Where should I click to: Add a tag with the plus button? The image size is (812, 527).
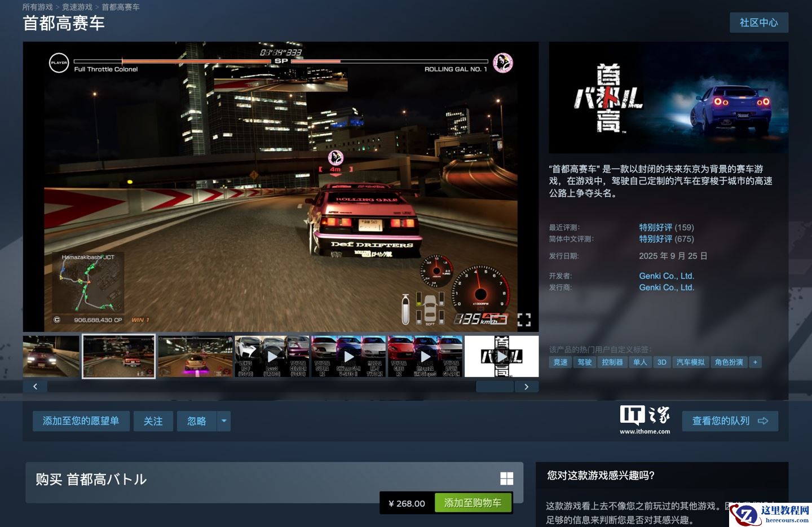tap(755, 362)
